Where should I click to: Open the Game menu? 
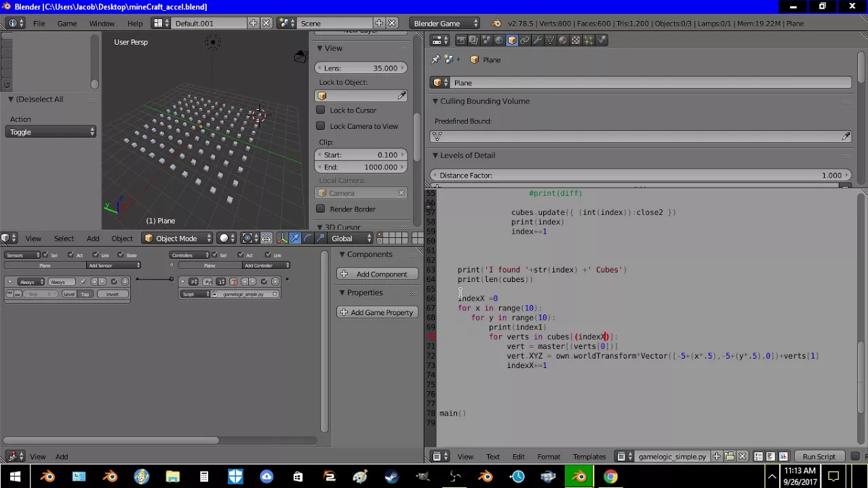pos(66,23)
